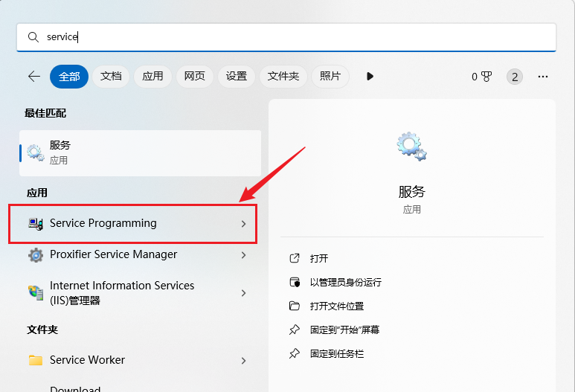
Task: Choose the 文件夹 filter tab
Action: pos(283,76)
